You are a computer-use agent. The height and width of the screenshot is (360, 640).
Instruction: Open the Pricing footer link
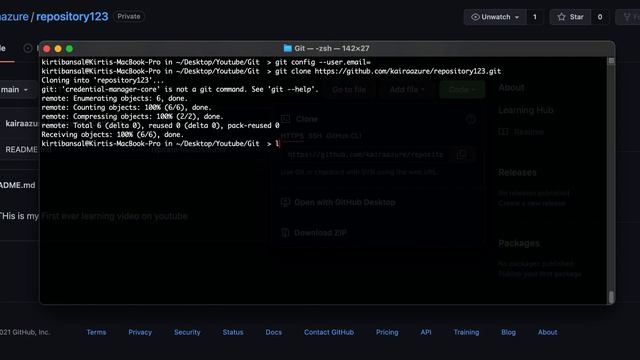coord(387,332)
